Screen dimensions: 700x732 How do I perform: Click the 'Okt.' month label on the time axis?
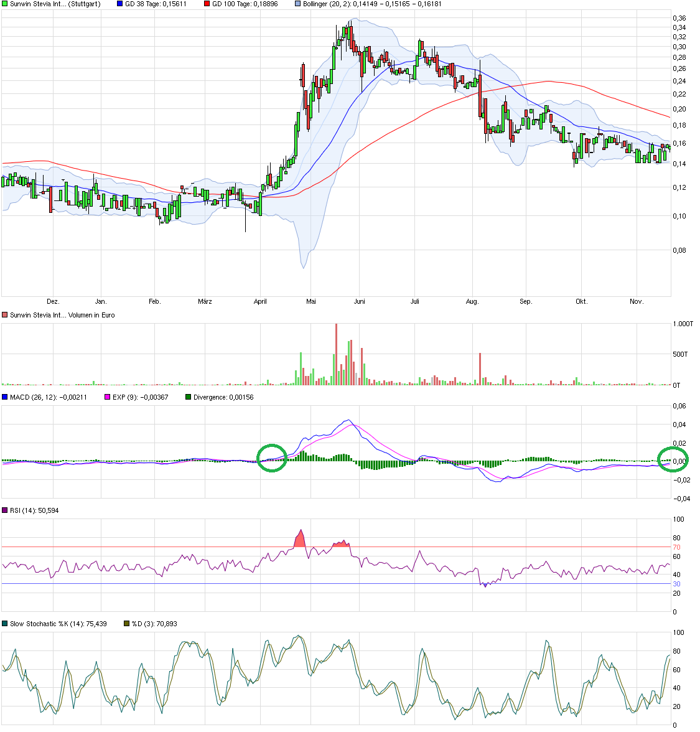click(581, 301)
